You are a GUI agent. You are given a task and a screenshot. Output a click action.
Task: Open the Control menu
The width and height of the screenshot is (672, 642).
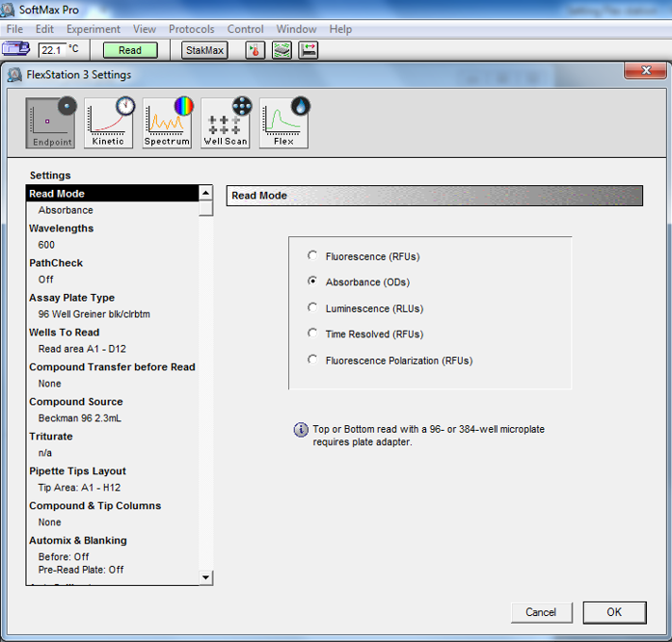click(x=245, y=29)
